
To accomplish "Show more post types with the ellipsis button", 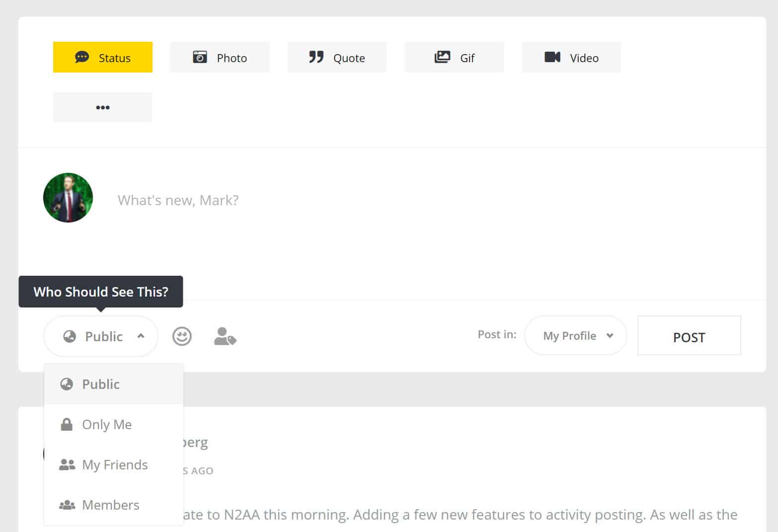I will tap(103, 107).
